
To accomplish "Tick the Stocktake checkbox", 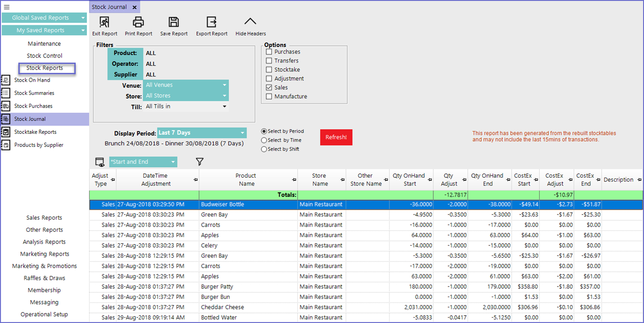I will (269, 70).
